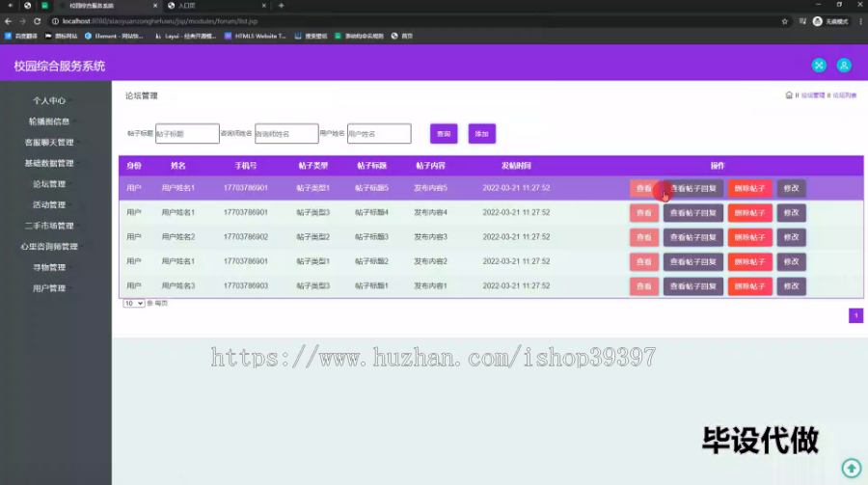Close the 校园综合服务系统 tab

click(x=155, y=6)
